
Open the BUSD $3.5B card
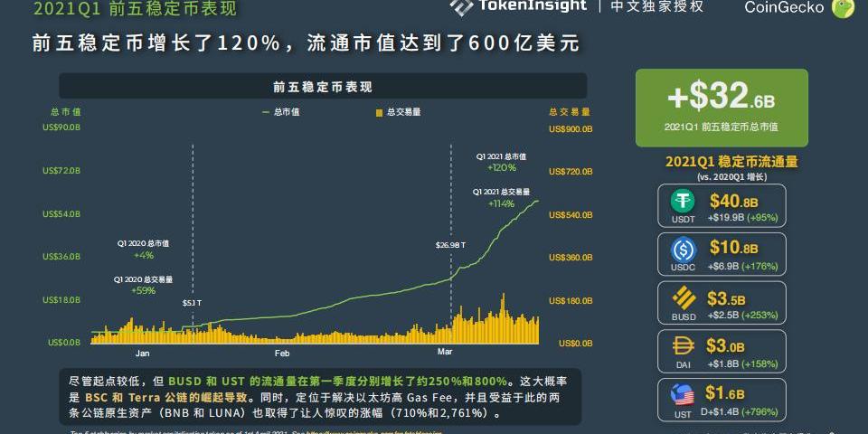722,303
